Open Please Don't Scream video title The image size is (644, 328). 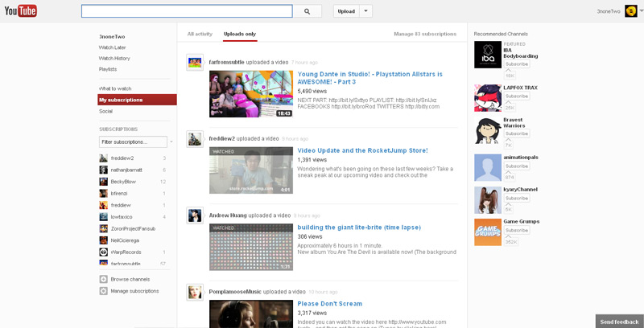329,304
